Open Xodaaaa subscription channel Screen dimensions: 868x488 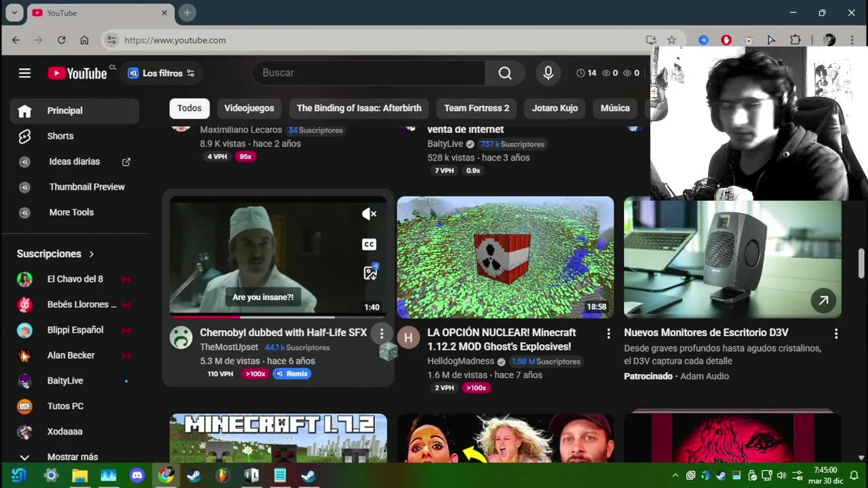[x=75, y=432]
